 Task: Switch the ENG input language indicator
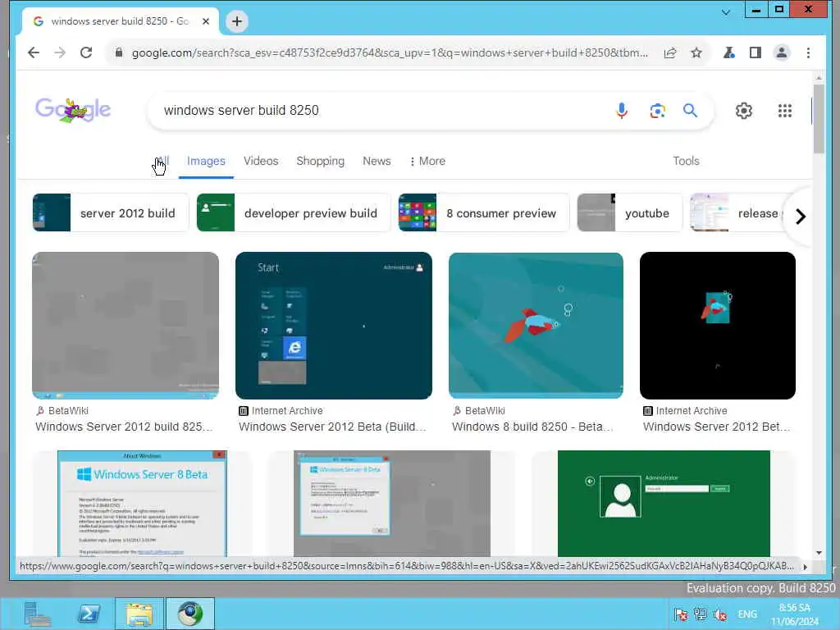[x=747, y=614]
